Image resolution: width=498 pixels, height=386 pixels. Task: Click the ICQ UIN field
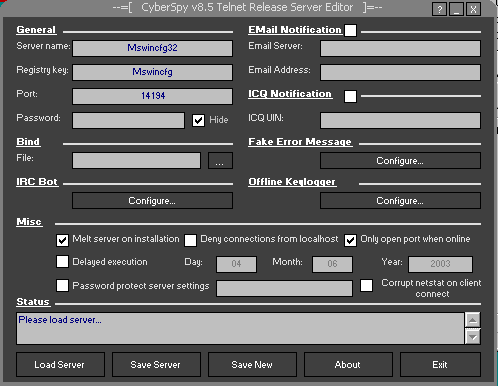pyautogui.click(x=400, y=120)
